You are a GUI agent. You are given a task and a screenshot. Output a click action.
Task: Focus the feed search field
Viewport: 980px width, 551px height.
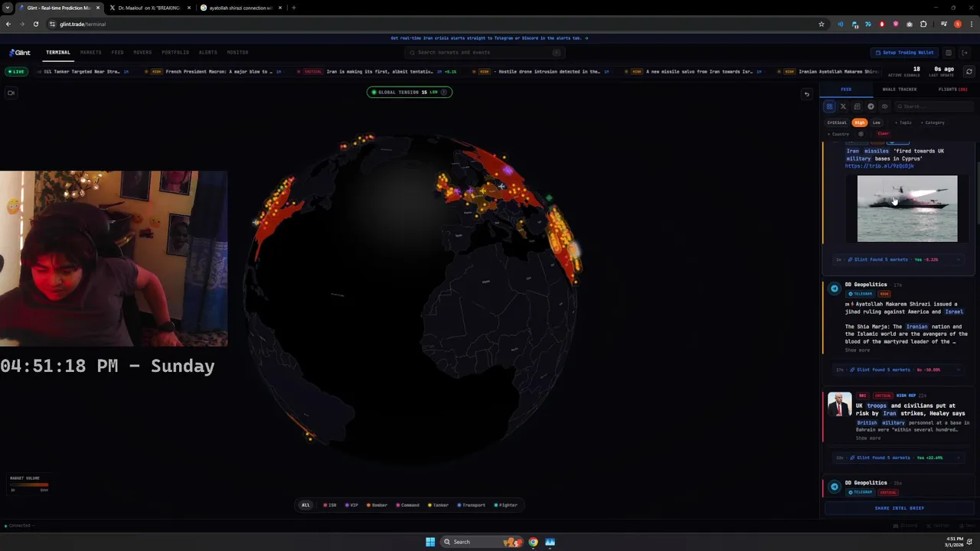[934, 106]
